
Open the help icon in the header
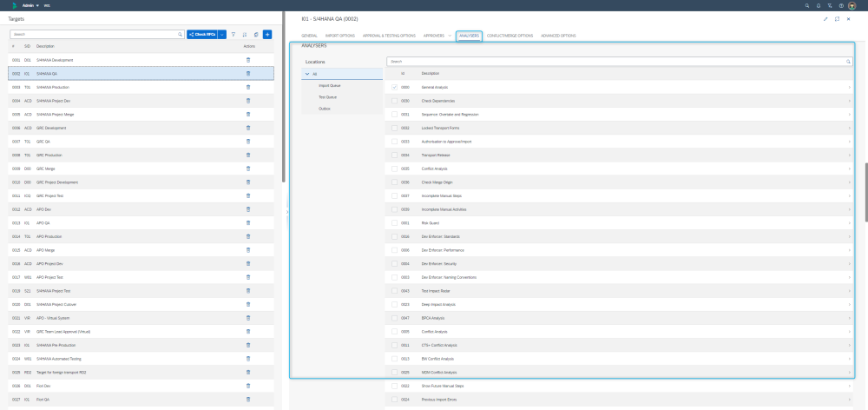point(841,5)
